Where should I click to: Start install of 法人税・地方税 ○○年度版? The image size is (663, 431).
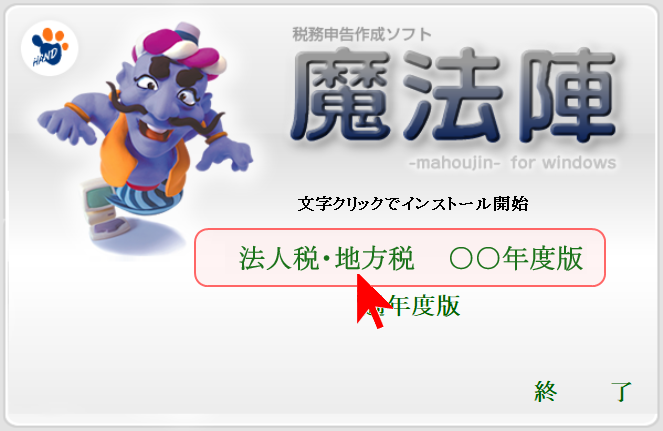click(400, 258)
